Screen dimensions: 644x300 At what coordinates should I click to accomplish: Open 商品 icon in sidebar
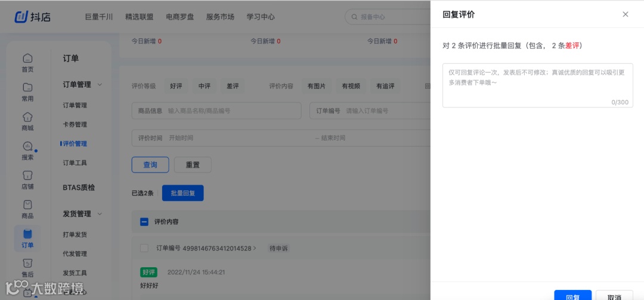[27, 204]
